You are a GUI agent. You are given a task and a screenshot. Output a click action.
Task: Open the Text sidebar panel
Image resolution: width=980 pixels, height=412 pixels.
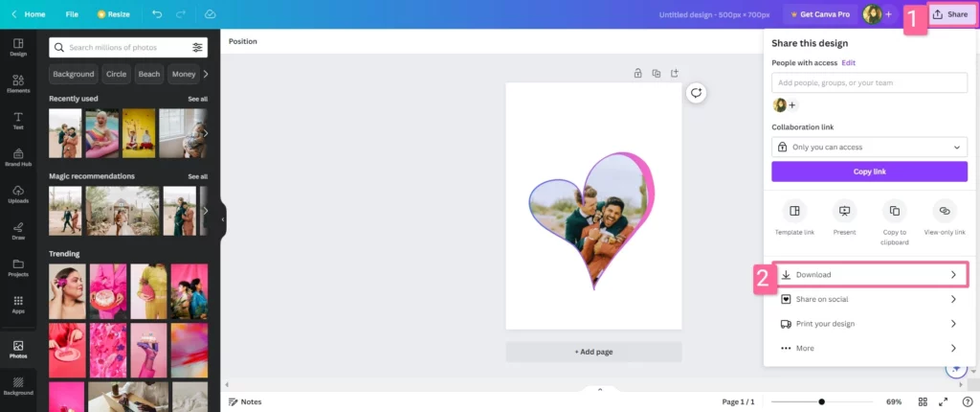pyautogui.click(x=18, y=121)
